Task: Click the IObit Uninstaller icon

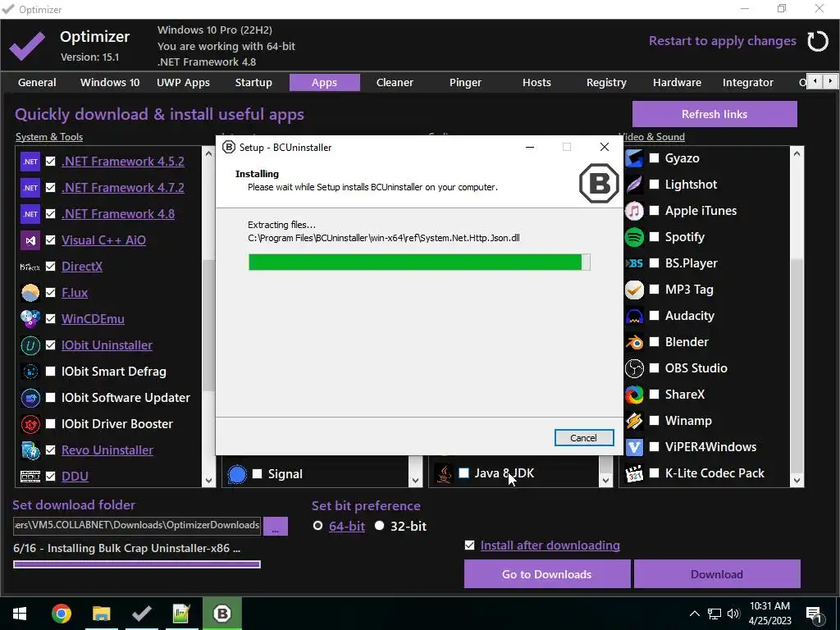Action: (x=30, y=345)
